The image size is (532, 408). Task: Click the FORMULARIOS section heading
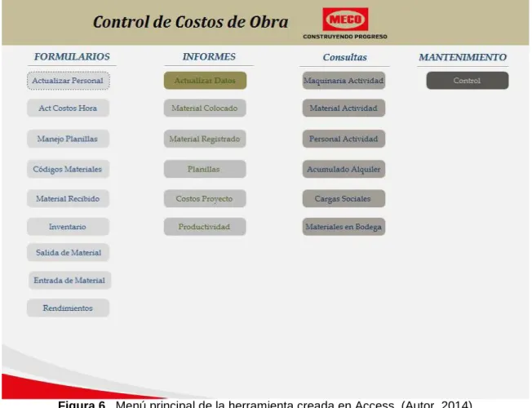(72, 56)
